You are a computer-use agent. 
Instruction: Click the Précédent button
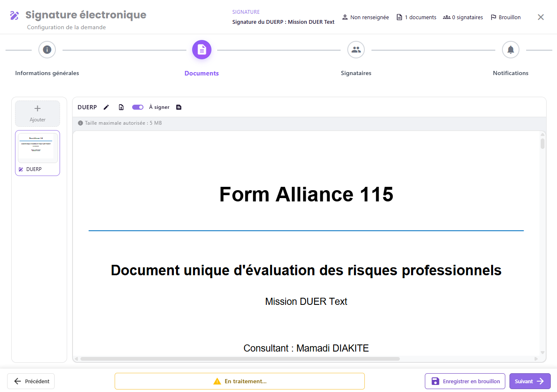(31, 381)
